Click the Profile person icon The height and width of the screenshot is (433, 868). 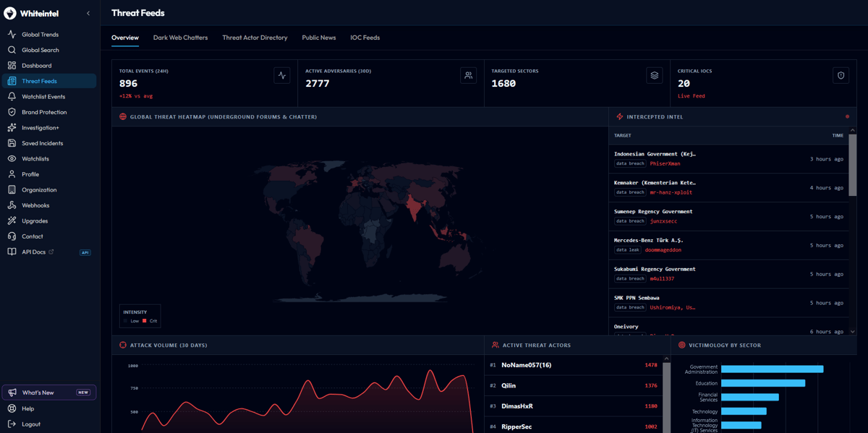(12, 174)
